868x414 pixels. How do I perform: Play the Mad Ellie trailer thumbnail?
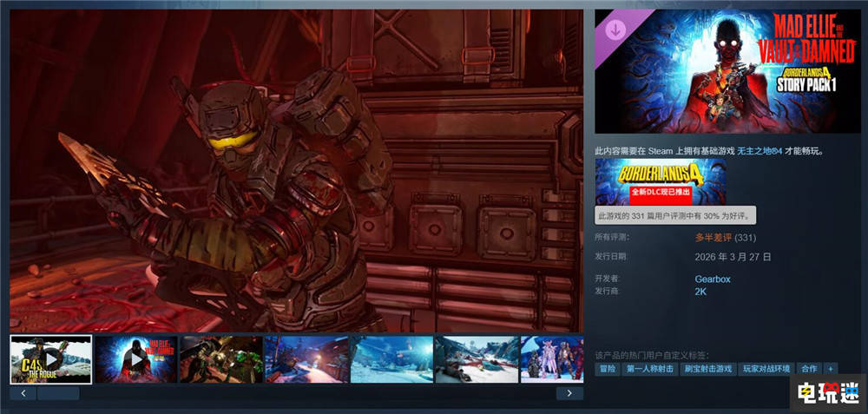135,358
